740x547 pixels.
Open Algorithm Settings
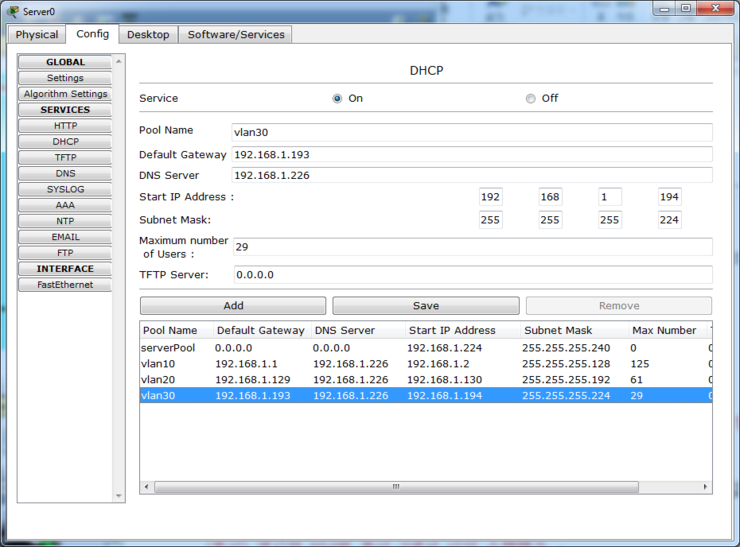pos(65,94)
